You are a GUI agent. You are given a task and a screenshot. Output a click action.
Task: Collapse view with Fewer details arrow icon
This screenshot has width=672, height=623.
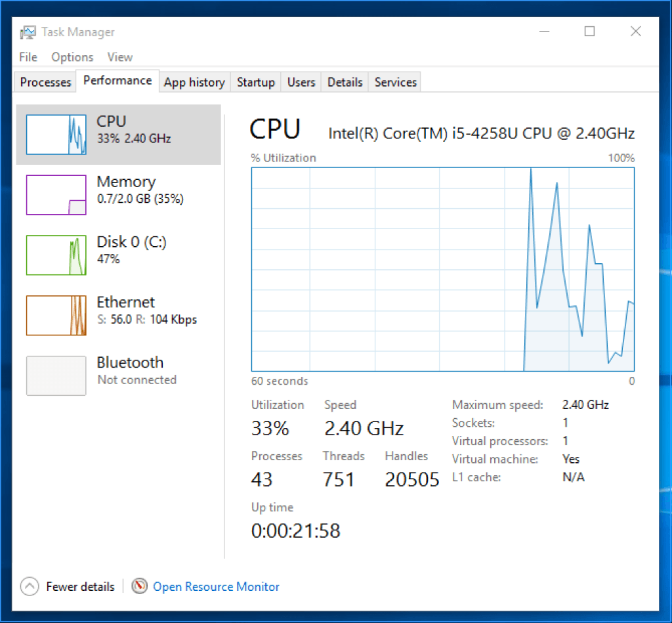coord(30,586)
